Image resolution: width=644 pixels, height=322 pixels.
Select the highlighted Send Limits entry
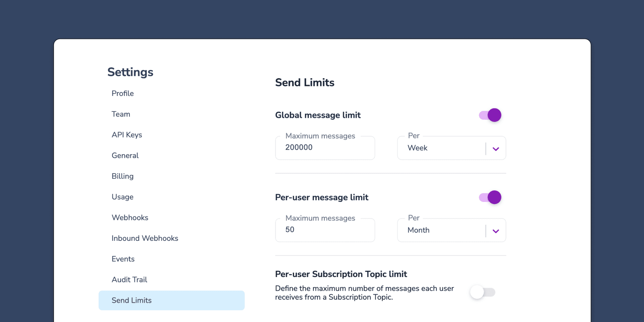point(131,300)
